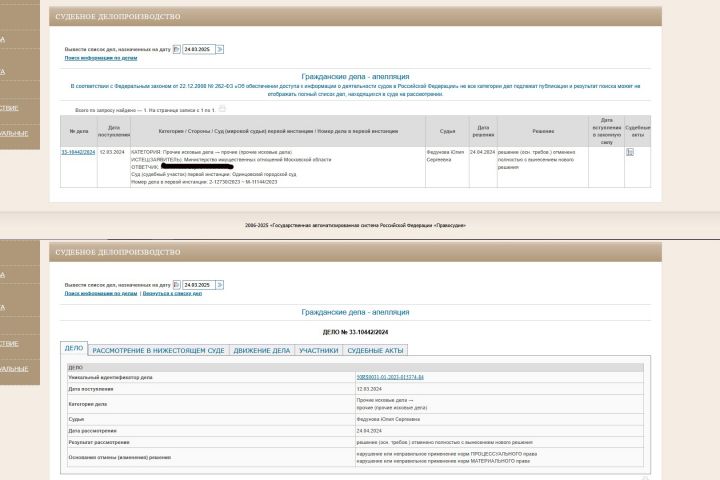
Task: Open the 'СУДЕБНЫЕ АКТЫ' tab
Action: pos(375,350)
